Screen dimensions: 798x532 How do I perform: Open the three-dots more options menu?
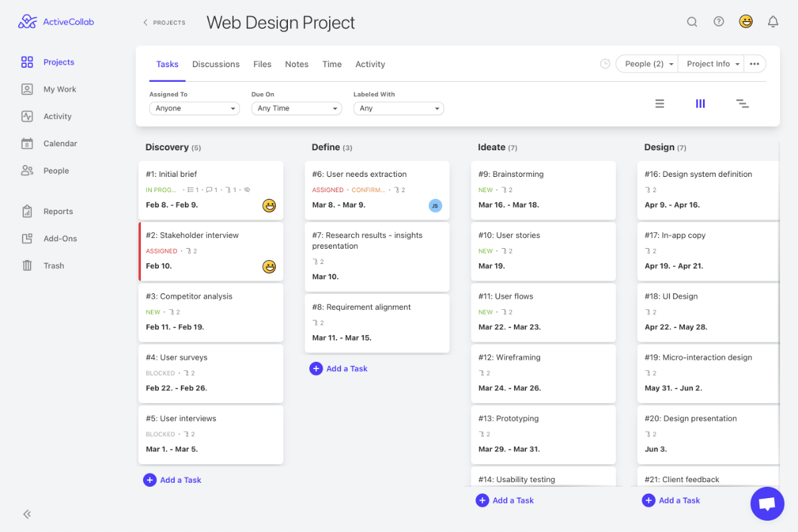coord(755,64)
